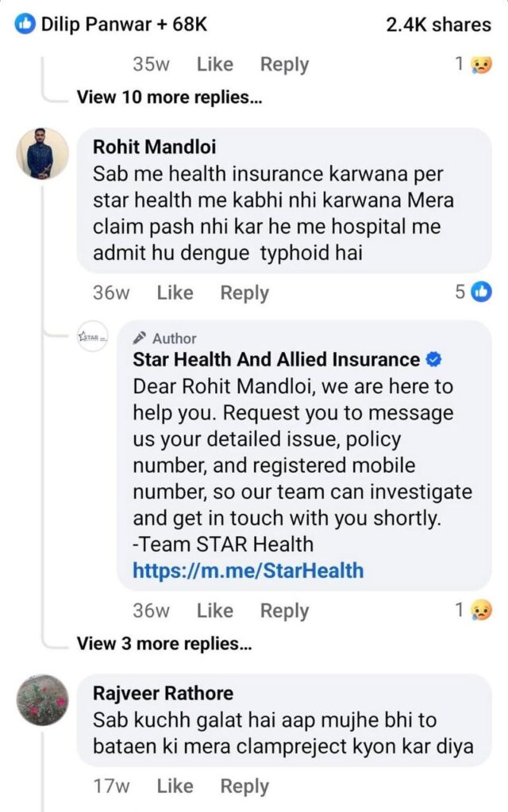Click the blue verified badge next to Star Health
Screen dimensions: 508x812
433,359
